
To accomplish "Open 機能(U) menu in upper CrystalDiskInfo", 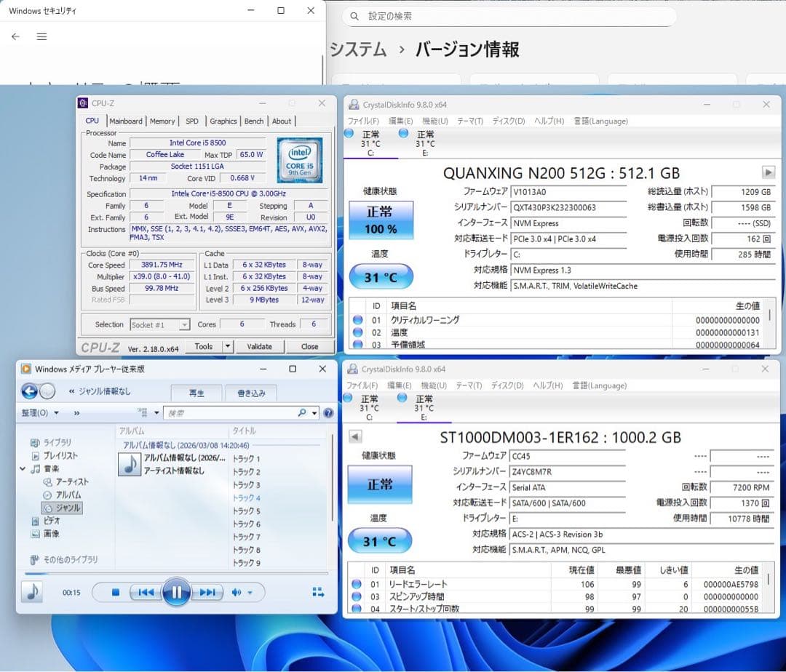I will click(434, 121).
